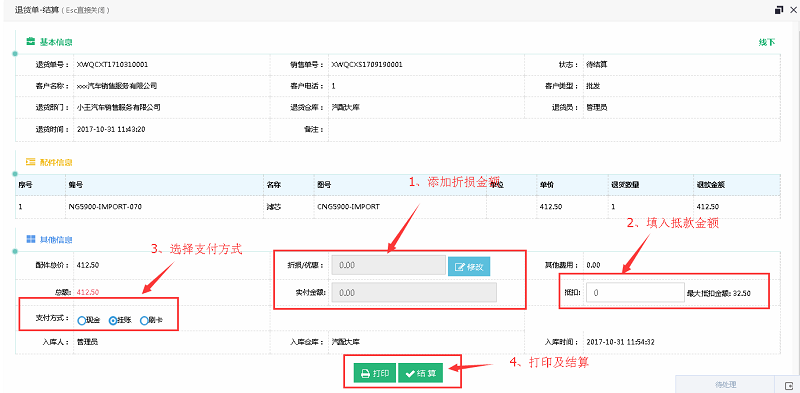Click the blue grid icon beside 其他信息
This screenshot has height=393, width=800.
pyautogui.click(x=31, y=239)
